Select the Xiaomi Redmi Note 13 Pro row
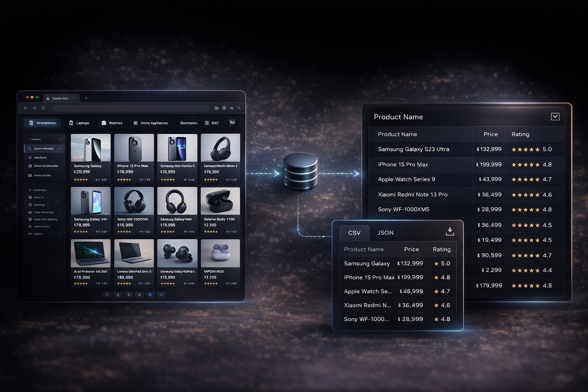This screenshot has height=392, width=588. click(467, 194)
